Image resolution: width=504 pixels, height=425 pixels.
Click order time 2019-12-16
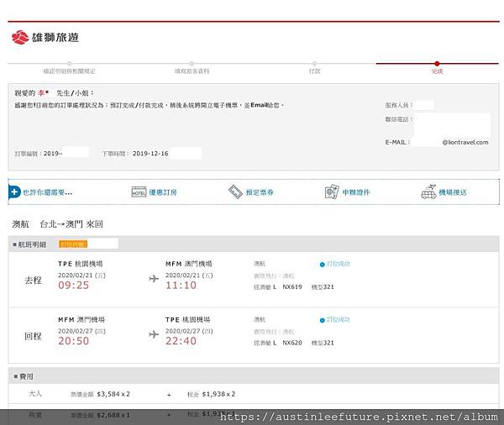150,154
